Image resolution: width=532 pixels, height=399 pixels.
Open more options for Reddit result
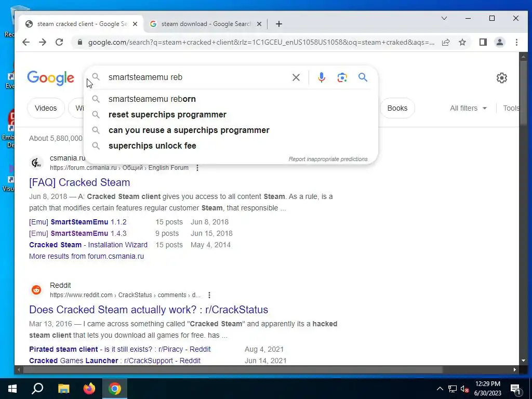point(209,295)
